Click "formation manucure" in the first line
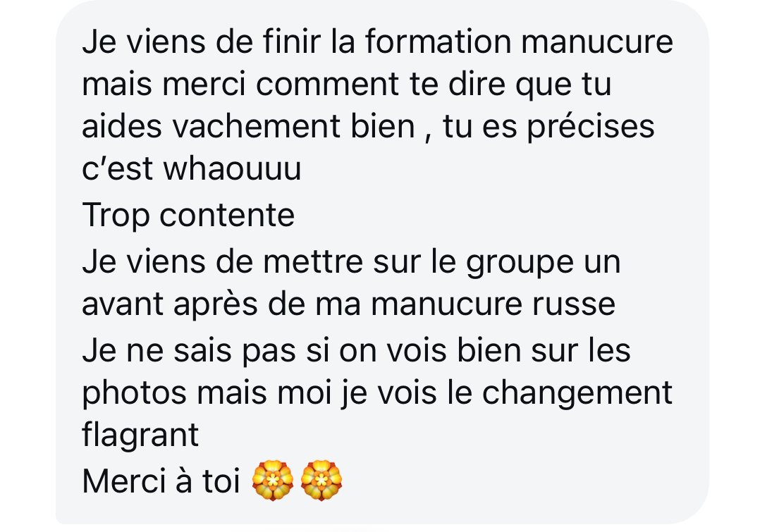Viewport: 779px width, 532px height. [519, 42]
